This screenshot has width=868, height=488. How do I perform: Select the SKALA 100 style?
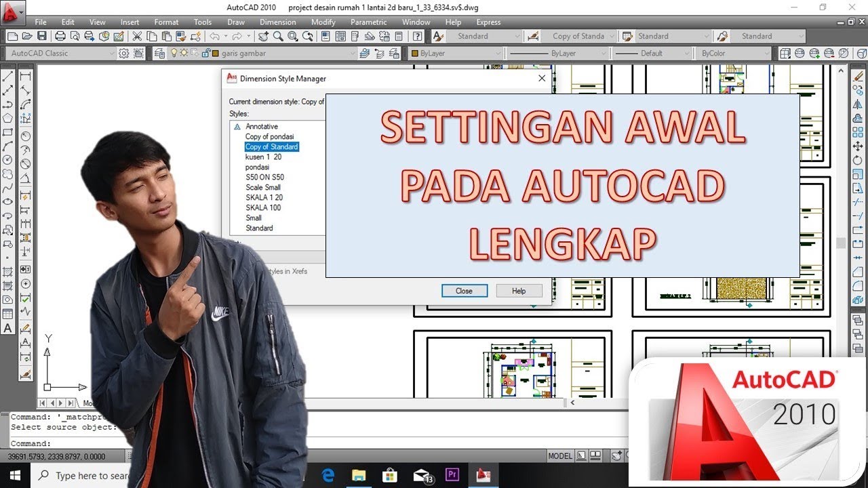point(263,207)
